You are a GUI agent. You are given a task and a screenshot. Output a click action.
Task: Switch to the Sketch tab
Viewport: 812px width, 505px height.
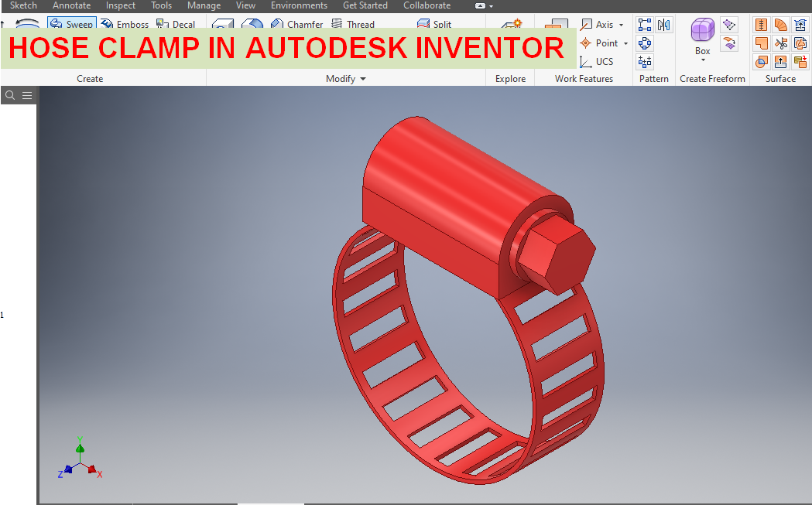[x=23, y=5]
